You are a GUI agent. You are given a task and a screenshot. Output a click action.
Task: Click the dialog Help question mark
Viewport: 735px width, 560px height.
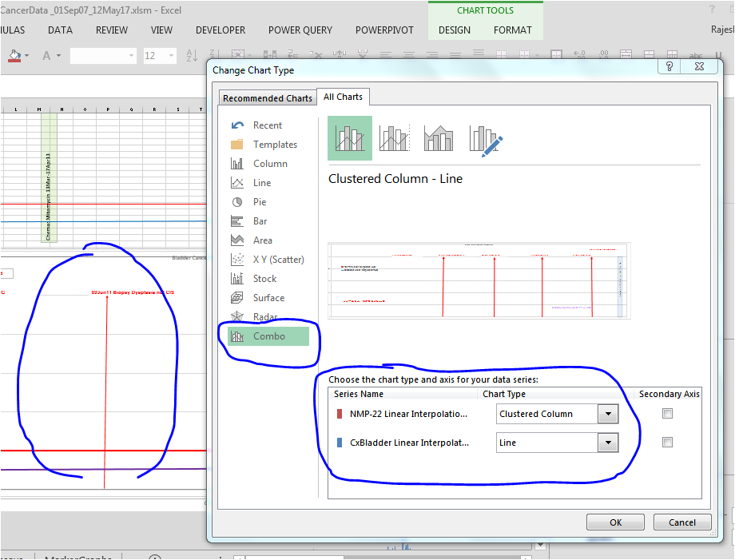click(669, 66)
